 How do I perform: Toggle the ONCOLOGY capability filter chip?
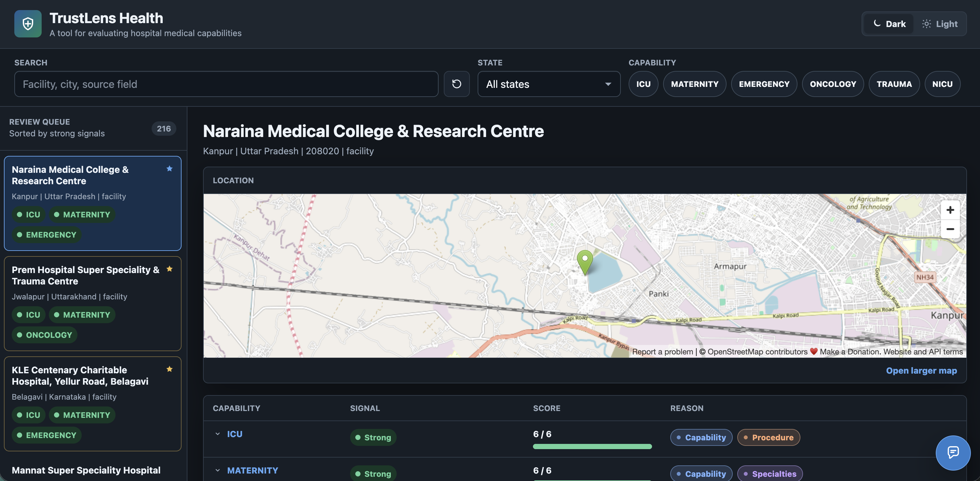tap(833, 84)
